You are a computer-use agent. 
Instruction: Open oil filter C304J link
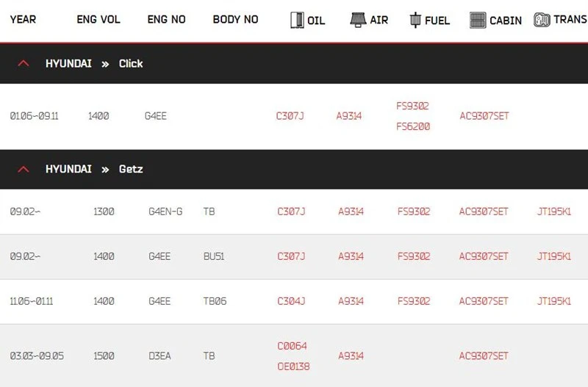pyautogui.click(x=291, y=301)
